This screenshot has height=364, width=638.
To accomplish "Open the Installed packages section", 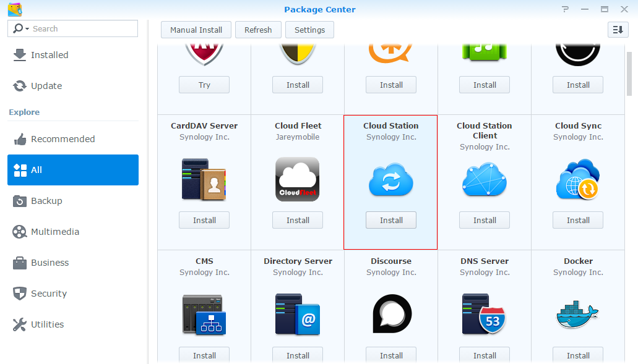I will (x=73, y=55).
